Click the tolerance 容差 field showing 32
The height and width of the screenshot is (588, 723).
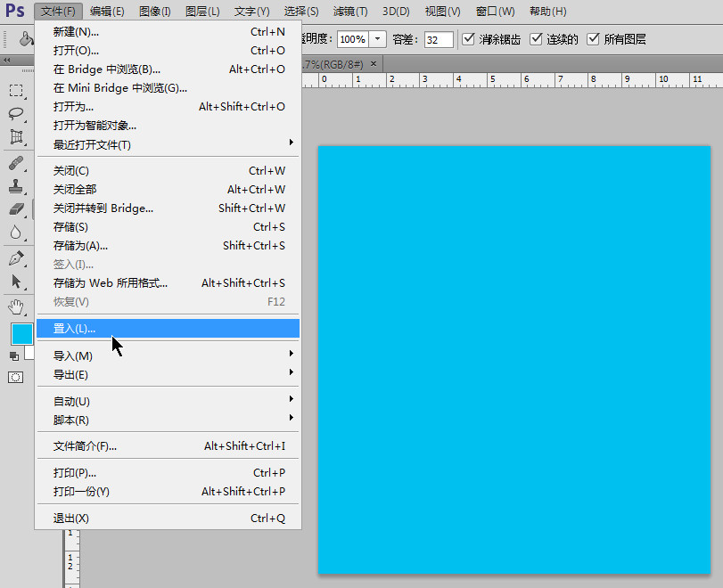(x=439, y=39)
